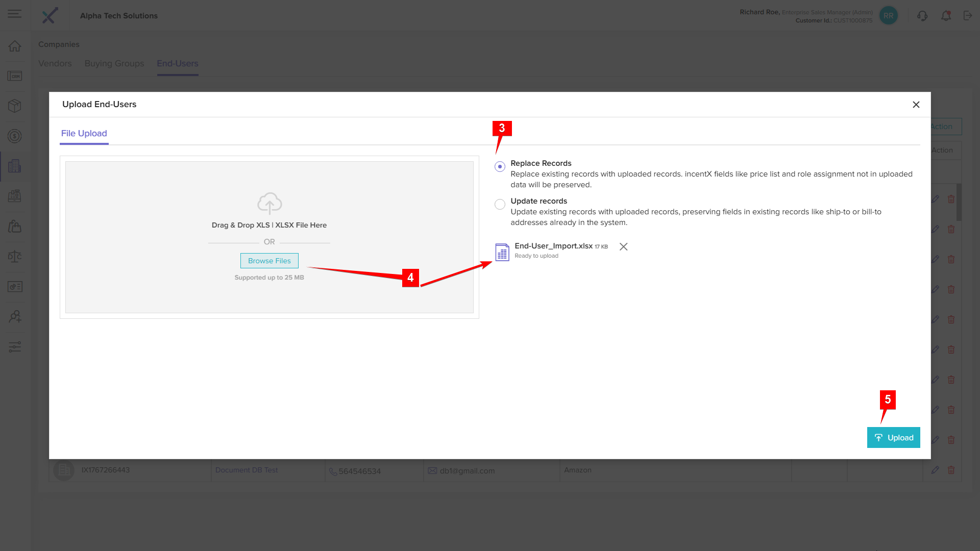Click the support headset icon
980x551 pixels.
click(x=922, y=16)
